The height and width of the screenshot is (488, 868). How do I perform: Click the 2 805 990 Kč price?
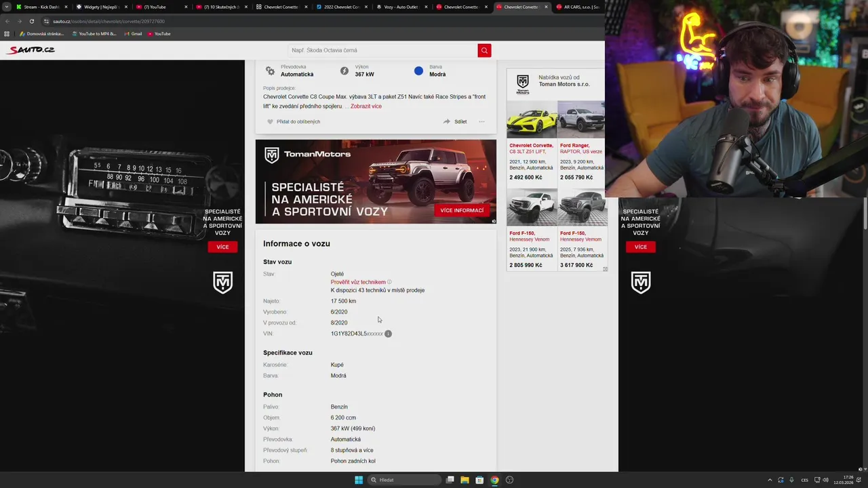tap(526, 265)
